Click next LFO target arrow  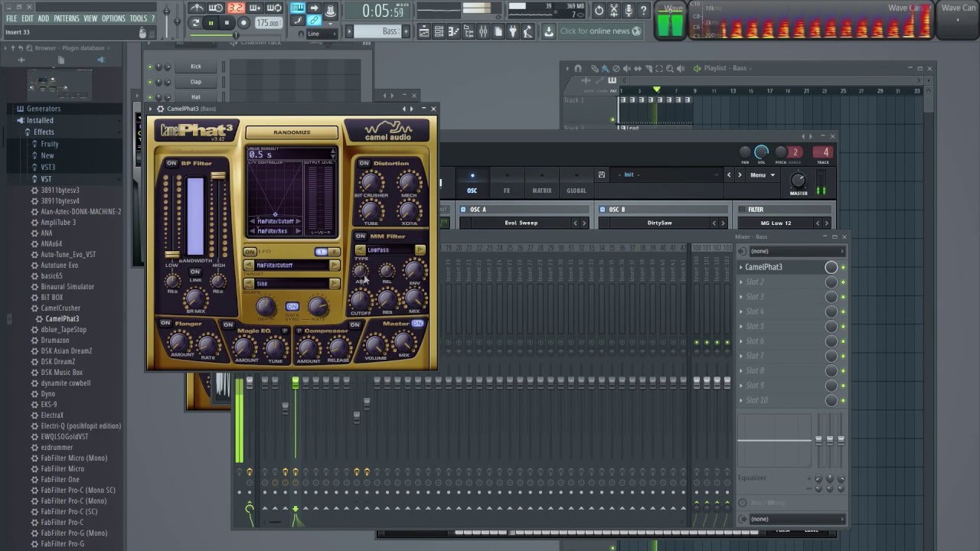coord(335,266)
